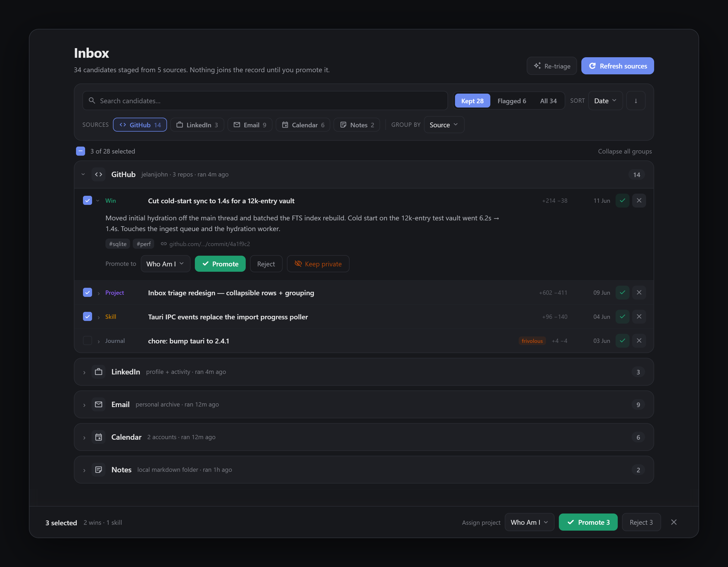Click the Project label on Inbox triage row
728x567 pixels.
115,293
